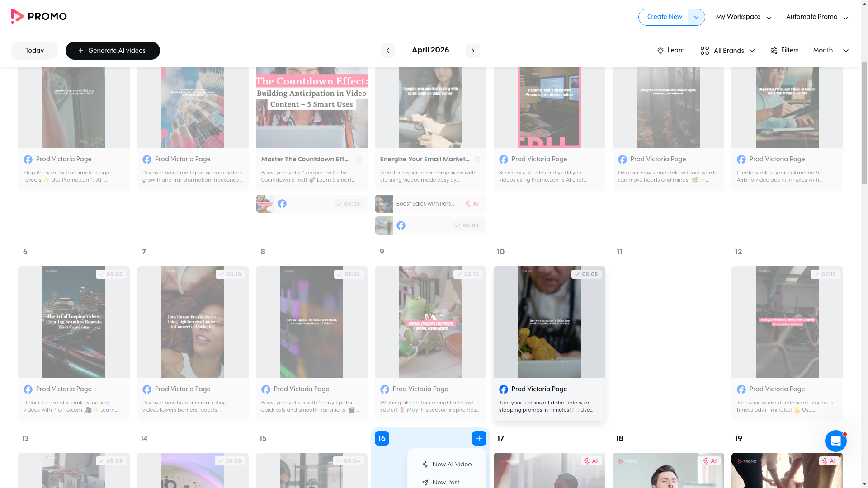Screen dimensions: 868x488
Task: Open the restaurant dishes video thumbnail
Action: (x=549, y=322)
